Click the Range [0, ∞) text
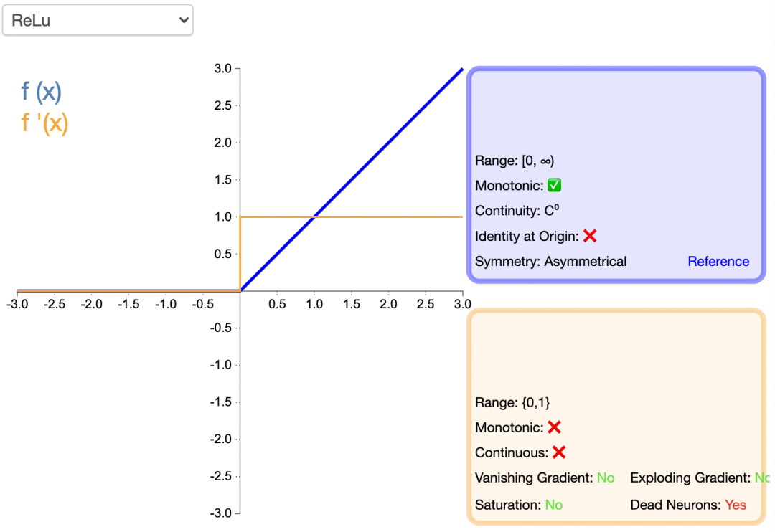This screenshot has width=775, height=532. click(515, 161)
